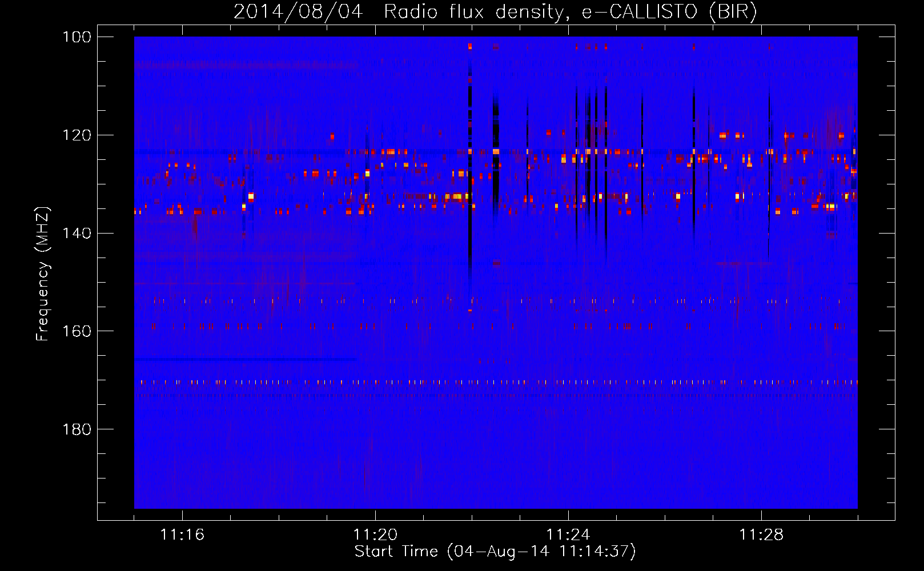This screenshot has width=924, height=571.
Task: Click the 140 frequency tick label
Action: [78, 233]
